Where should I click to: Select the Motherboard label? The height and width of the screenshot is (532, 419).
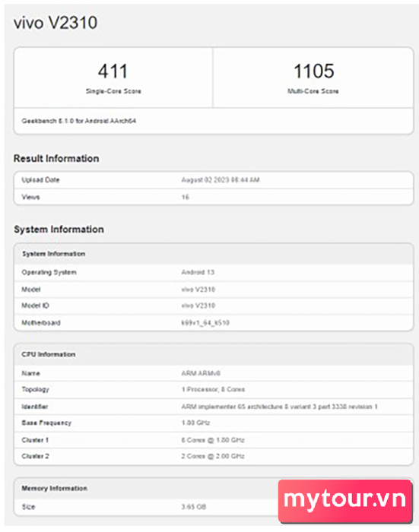(41, 323)
